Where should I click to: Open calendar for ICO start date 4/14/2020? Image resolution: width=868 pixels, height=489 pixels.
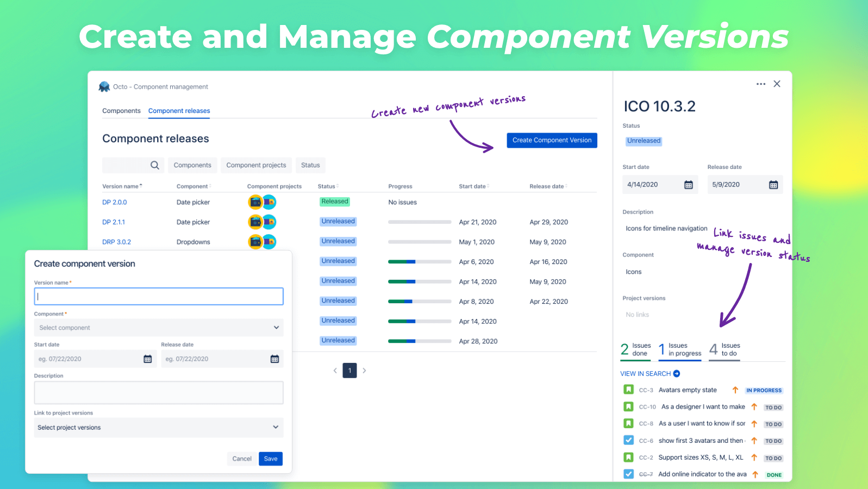click(x=689, y=185)
